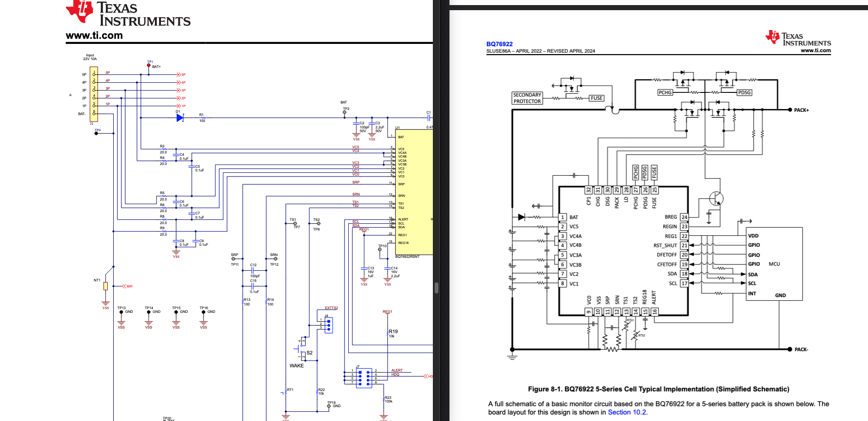Click the J1 input connector symbol

click(x=94, y=94)
